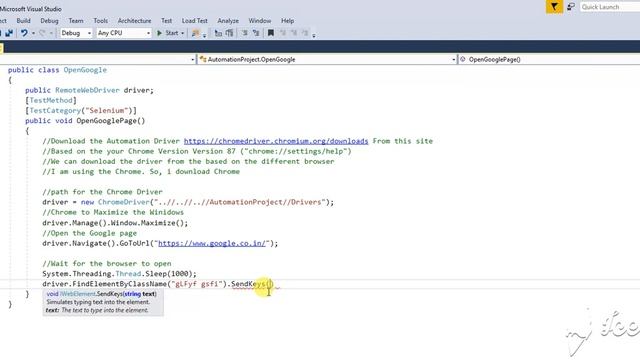Click the comment out lines icon

pyautogui.click(x=244, y=33)
